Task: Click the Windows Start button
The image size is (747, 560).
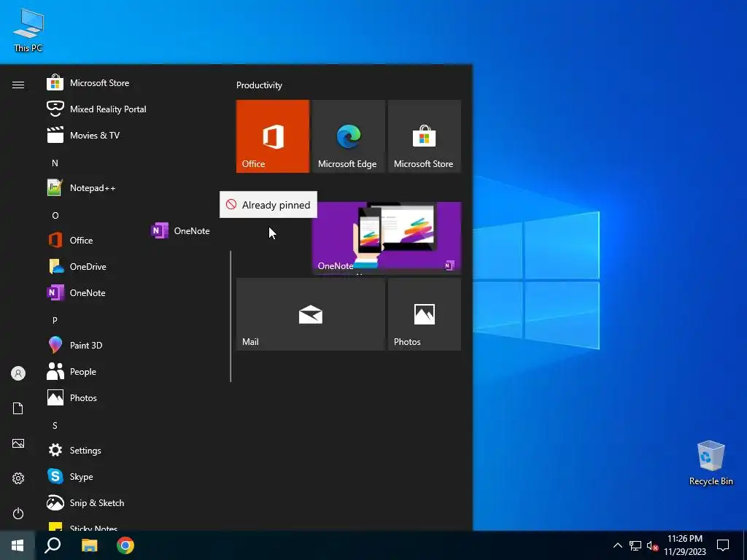Action: pyautogui.click(x=18, y=545)
